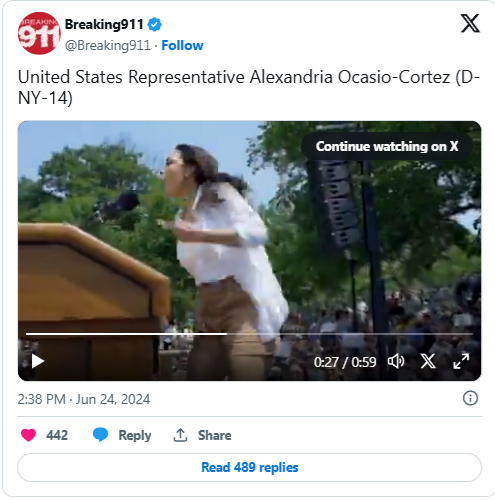The image size is (495, 500).
Task: Click the video frame thumbnail
Action: (x=249, y=233)
